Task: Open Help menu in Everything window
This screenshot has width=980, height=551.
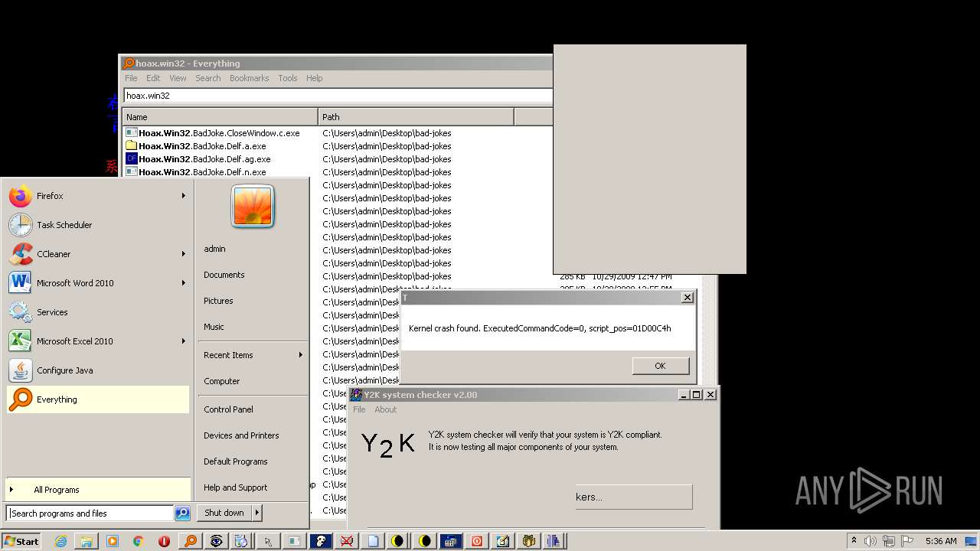Action: coord(314,78)
